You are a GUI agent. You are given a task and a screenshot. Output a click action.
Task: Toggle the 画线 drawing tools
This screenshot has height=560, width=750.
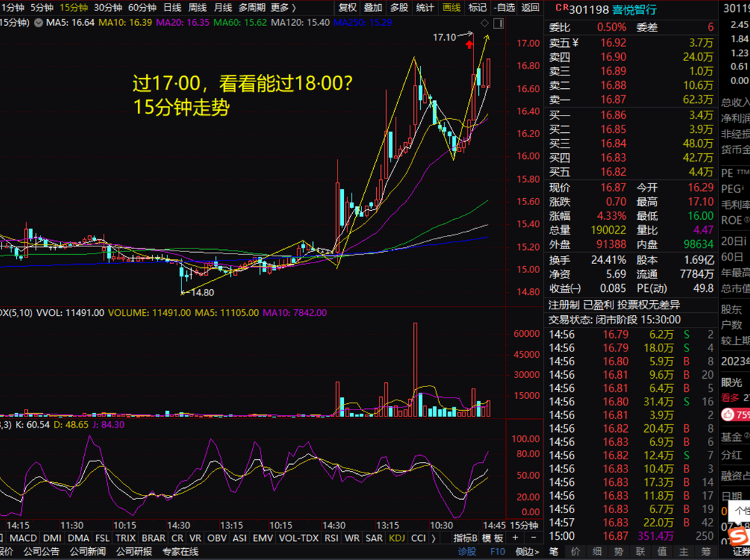coord(451,8)
